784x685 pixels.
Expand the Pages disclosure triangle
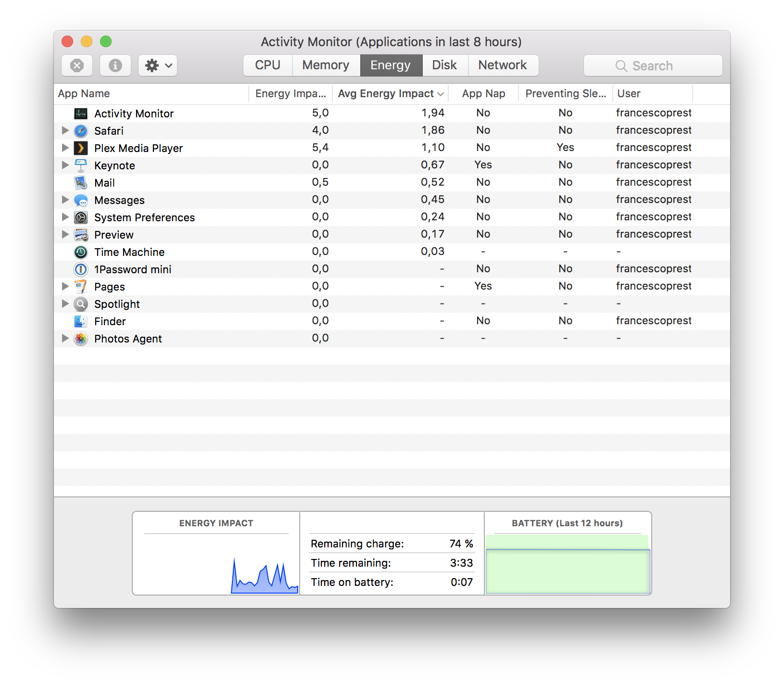[65, 286]
